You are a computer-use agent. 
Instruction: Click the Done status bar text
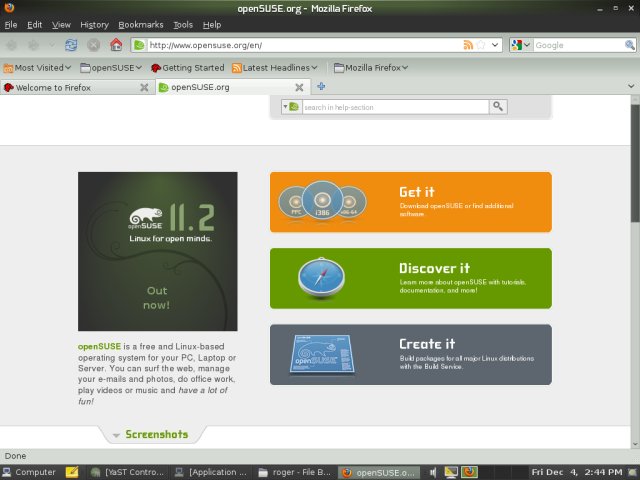click(x=16, y=456)
